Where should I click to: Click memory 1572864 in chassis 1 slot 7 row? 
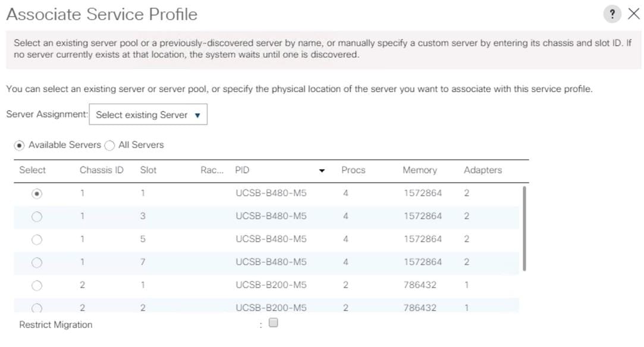pos(423,262)
